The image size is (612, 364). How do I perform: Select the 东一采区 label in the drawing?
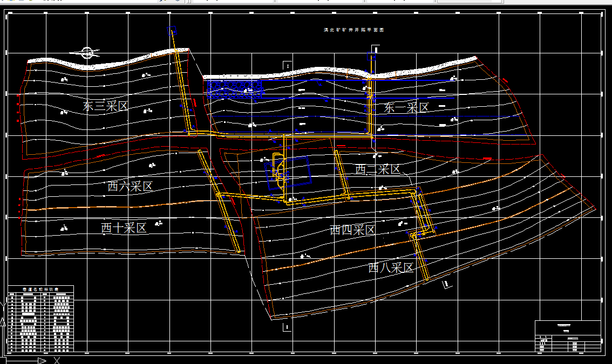(x=406, y=108)
